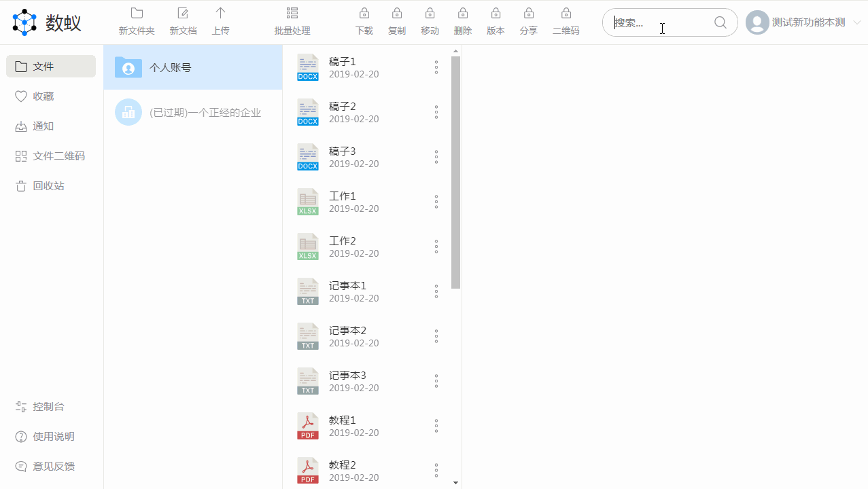Open 批量处理 batch processing

292,22
